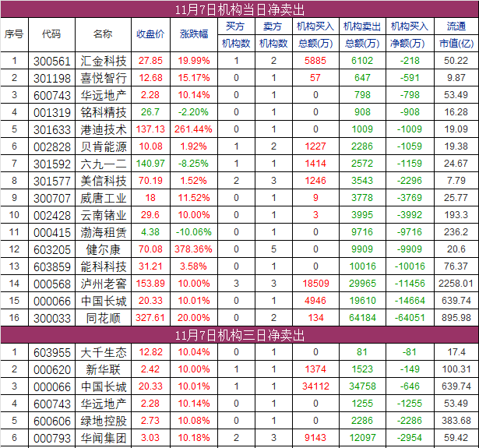Click market value 2258.01
The height and width of the screenshot is (448, 479).
(x=456, y=284)
